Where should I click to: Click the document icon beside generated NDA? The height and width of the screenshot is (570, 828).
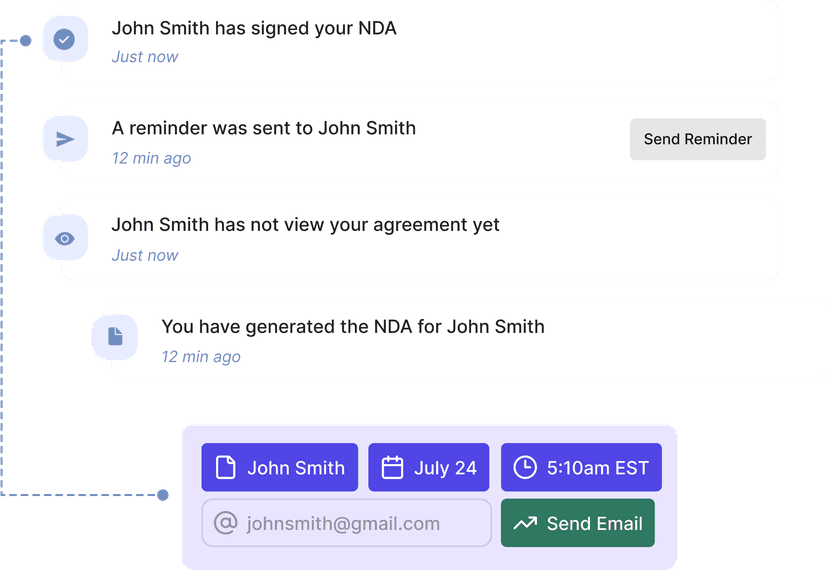pos(115,336)
